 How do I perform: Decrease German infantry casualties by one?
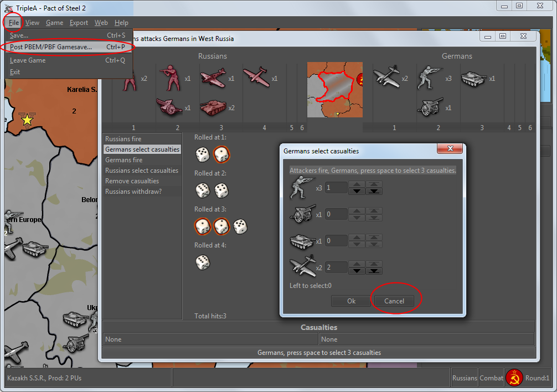[x=356, y=191]
